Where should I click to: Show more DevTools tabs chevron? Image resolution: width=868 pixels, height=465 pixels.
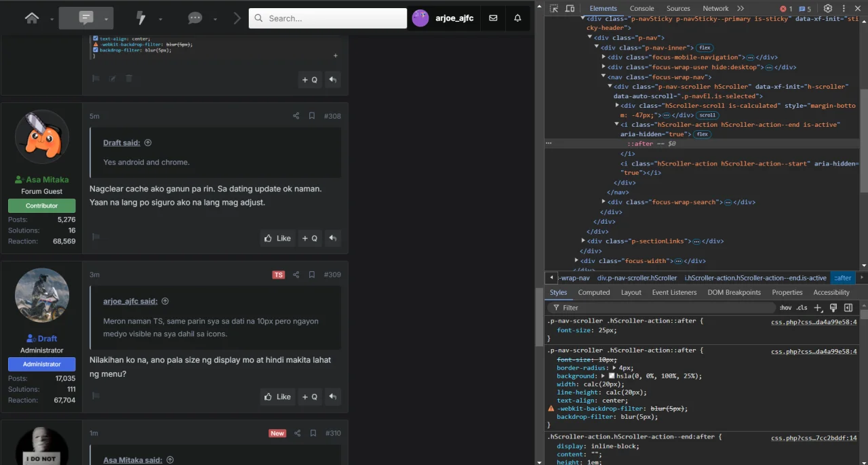pos(741,8)
